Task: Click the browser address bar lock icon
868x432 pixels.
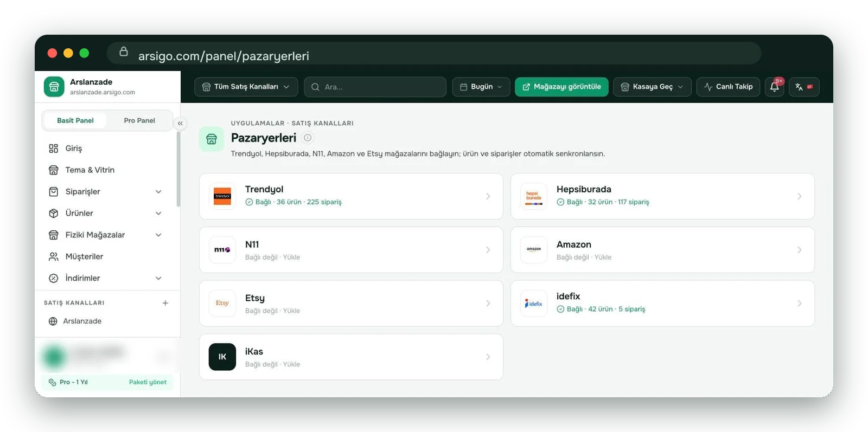Action: [x=124, y=51]
